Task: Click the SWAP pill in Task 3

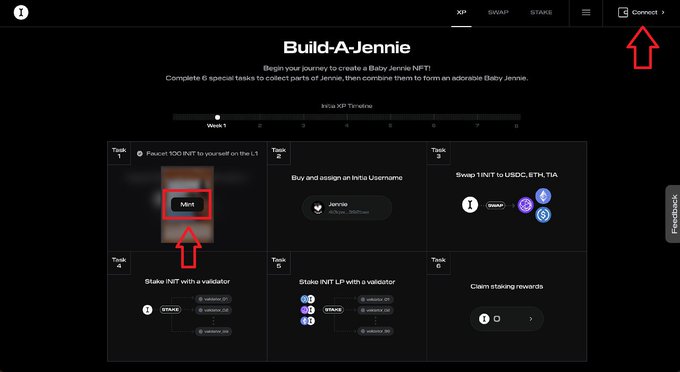Action: [x=495, y=205]
